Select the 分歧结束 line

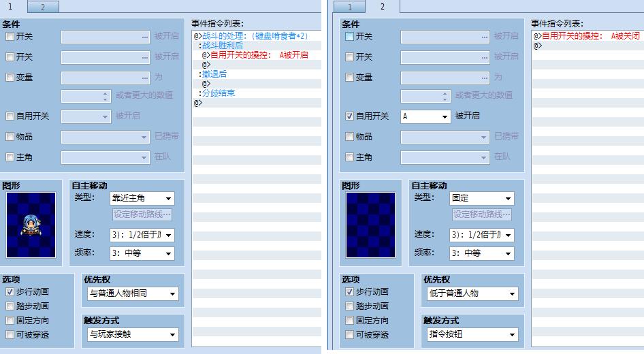tap(257, 93)
